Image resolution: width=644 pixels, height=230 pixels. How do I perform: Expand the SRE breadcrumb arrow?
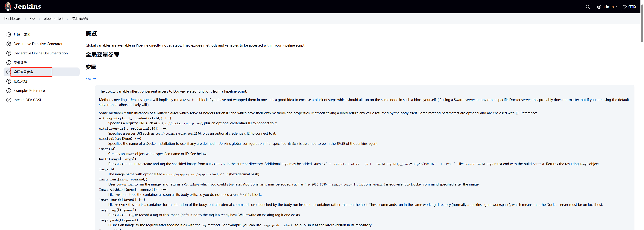click(x=40, y=19)
